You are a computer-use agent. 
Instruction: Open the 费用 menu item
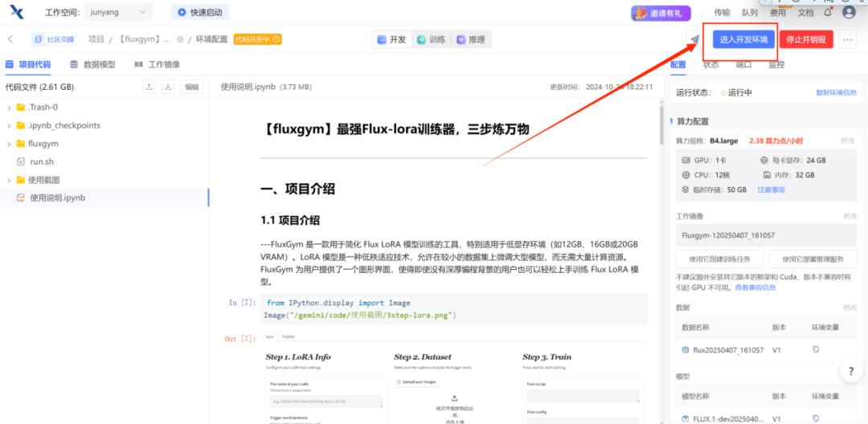778,13
